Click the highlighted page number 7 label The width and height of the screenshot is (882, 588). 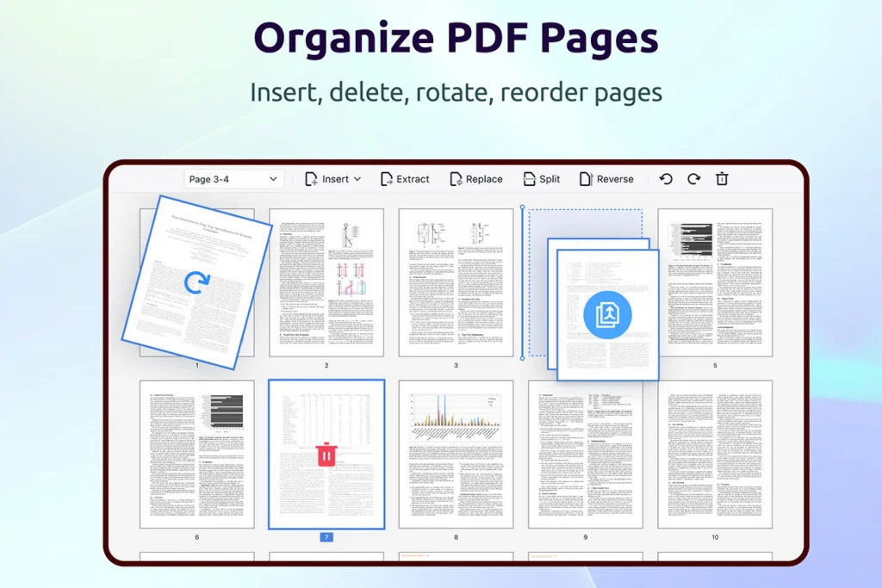326,537
